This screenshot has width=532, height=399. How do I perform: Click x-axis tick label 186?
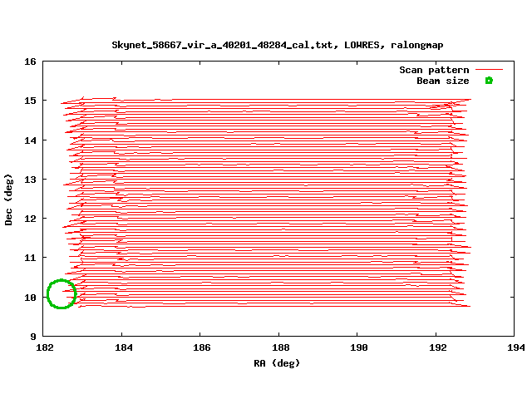coord(202,347)
